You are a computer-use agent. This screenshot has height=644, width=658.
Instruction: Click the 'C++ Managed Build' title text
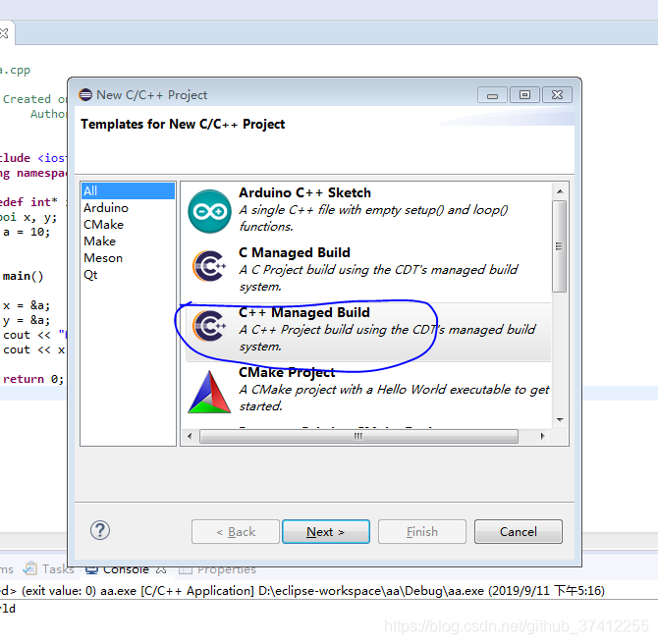(304, 312)
